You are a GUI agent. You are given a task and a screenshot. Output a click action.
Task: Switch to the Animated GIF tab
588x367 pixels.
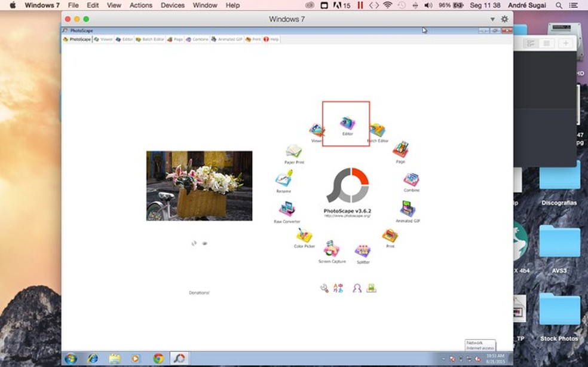[227, 39]
